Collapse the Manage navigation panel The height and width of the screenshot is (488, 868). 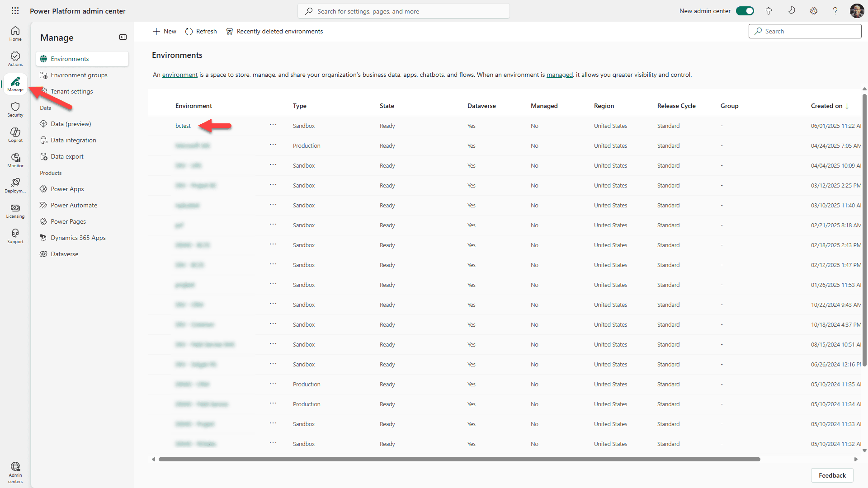123,37
